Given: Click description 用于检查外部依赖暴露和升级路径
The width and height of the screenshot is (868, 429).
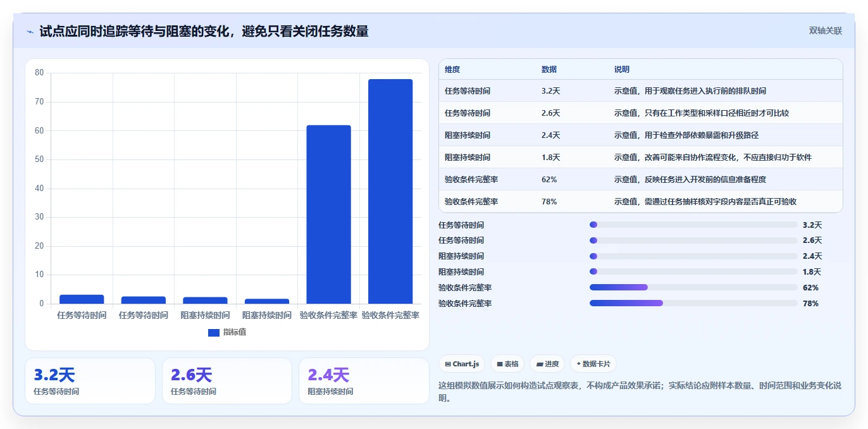Looking at the screenshot, I should pos(702,135).
